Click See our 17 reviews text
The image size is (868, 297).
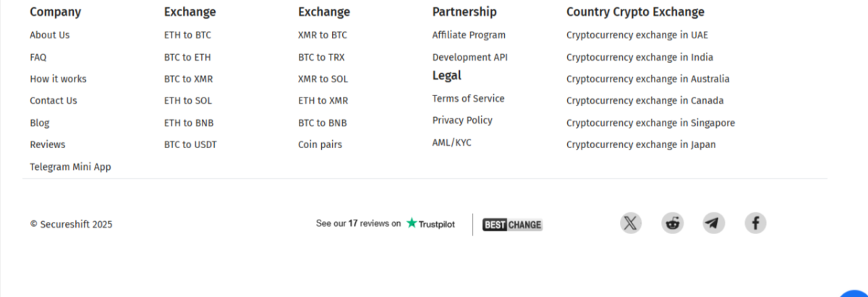[x=358, y=223]
